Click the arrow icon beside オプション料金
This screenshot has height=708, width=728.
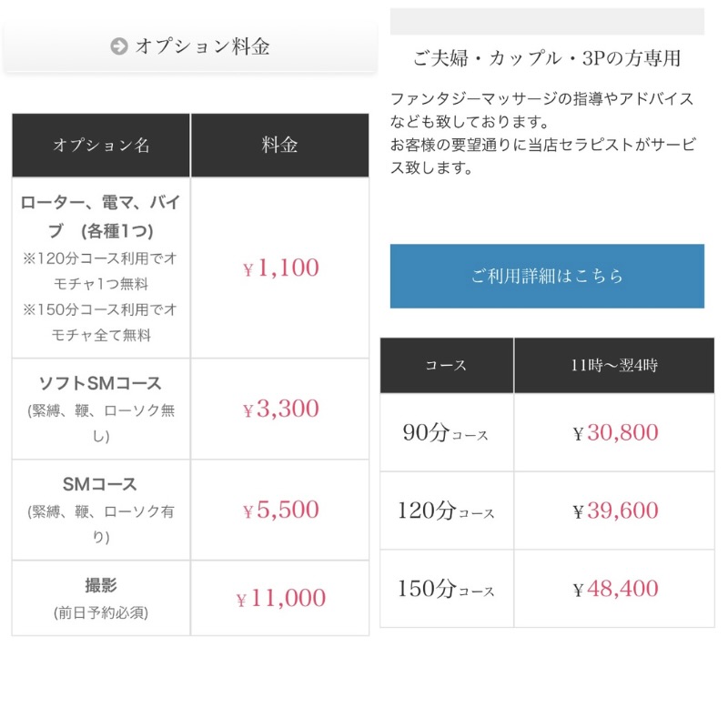coord(119,46)
